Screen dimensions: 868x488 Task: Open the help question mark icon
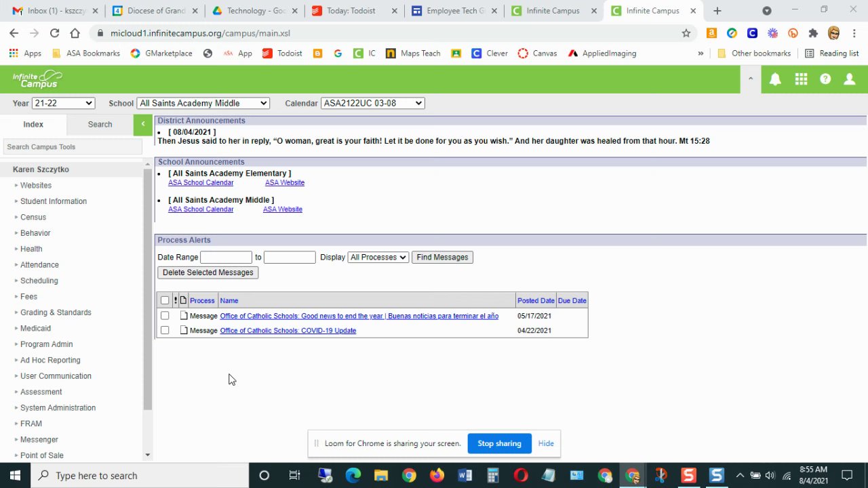(825, 79)
